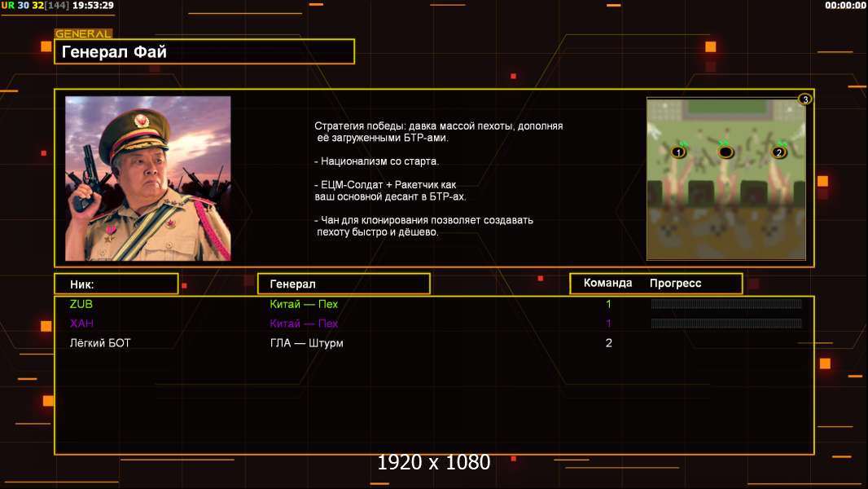The width and height of the screenshot is (868, 489).
Task: Click start position marker 1 on minimap
Action: coord(678,152)
